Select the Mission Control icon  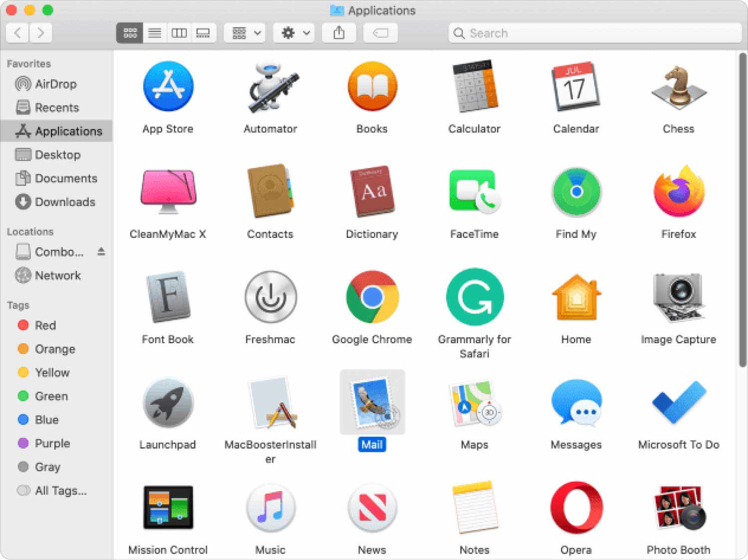point(168,507)
